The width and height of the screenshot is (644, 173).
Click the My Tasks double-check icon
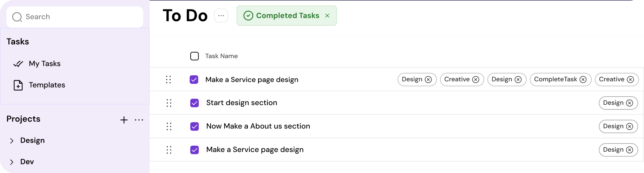18,64
